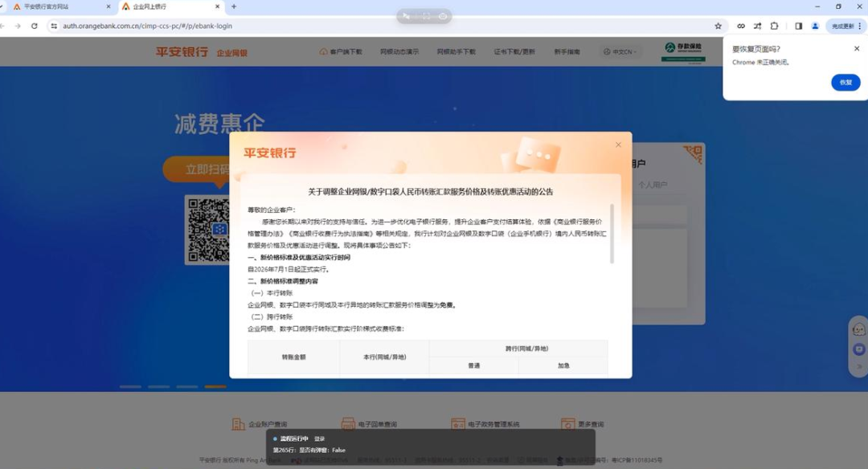Image resolution: width=868 pixels, height=469 pixels.
Task: Open 证书下载/更新 in the header
Action: point(514,51)
